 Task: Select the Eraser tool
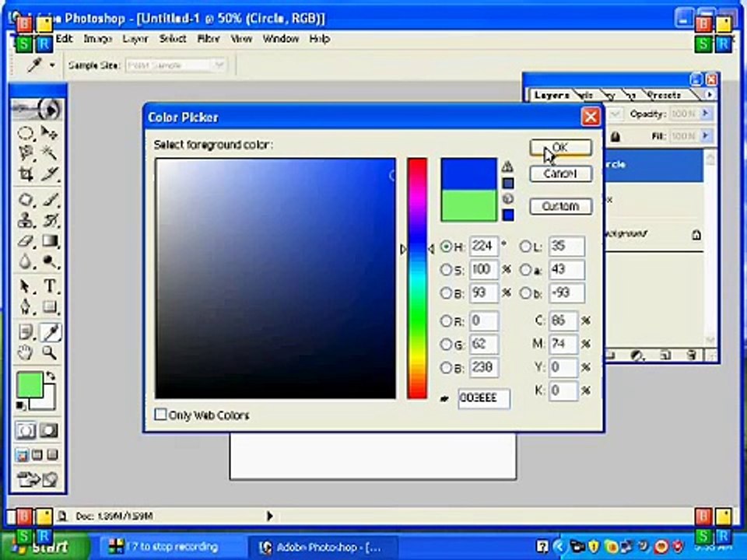pos(25,241)
